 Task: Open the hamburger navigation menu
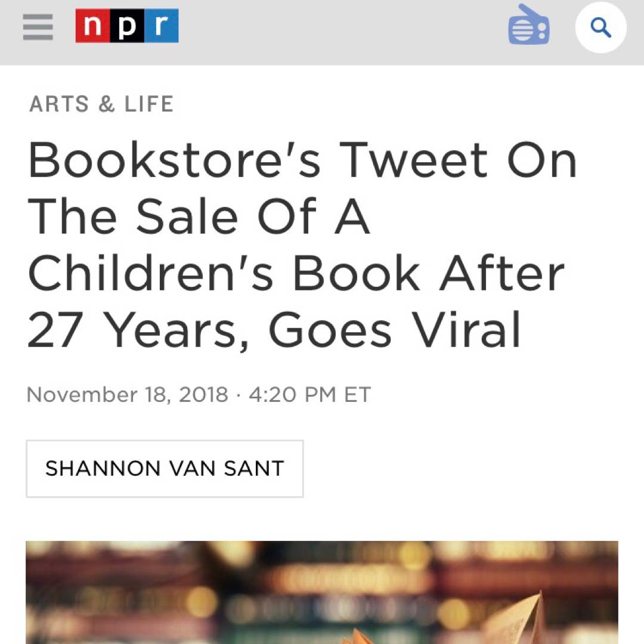coord(38,27)
